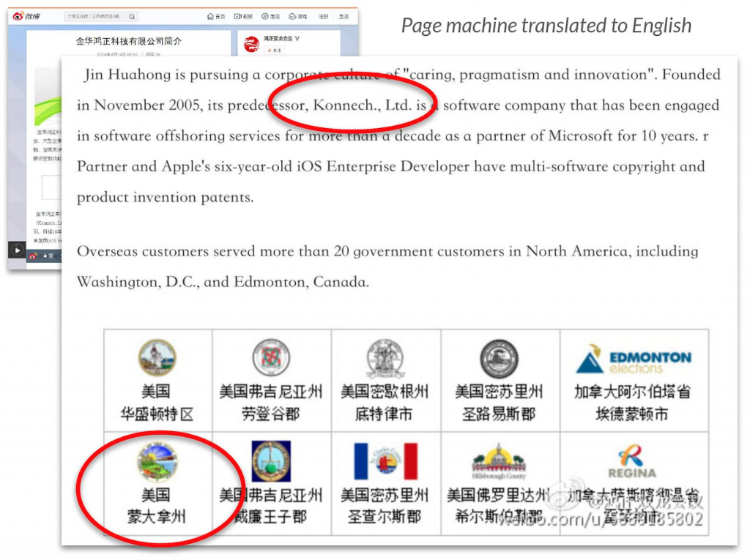Click the small Weibo icon in the bottom bar
The width and height of the screenshot is (750, 560).
33,256
